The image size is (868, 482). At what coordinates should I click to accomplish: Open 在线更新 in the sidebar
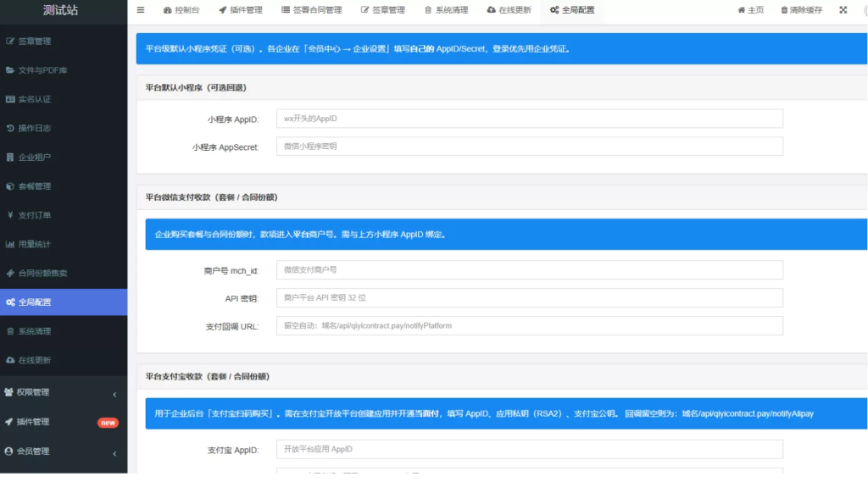click(64, 360)
